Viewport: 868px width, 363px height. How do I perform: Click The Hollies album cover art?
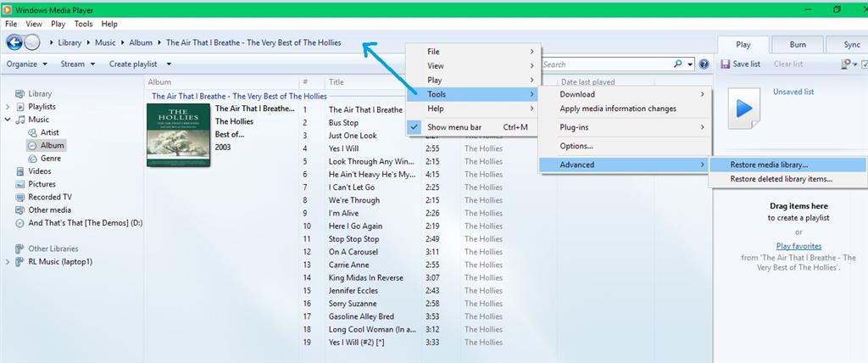(x=178, y=135)
